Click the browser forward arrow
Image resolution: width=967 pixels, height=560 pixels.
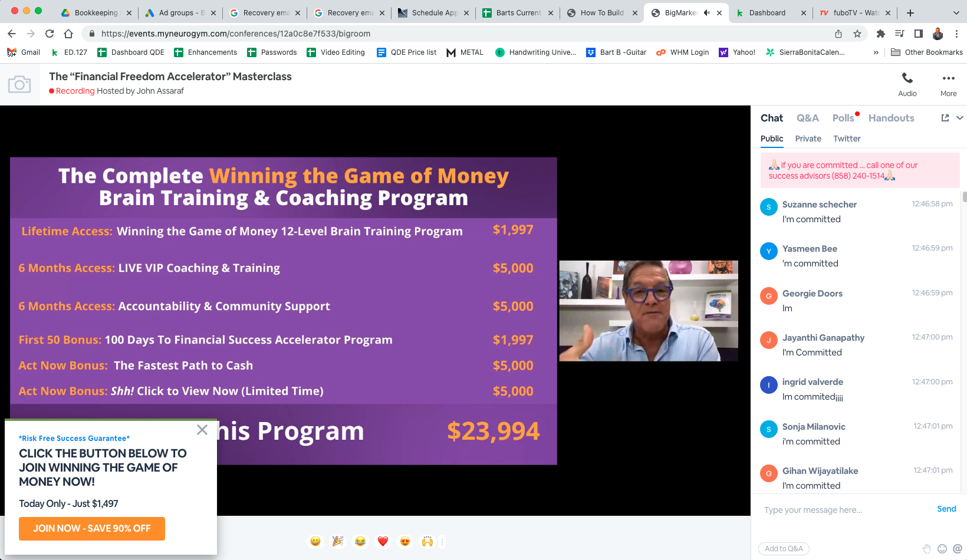click(x=31, y=34)
